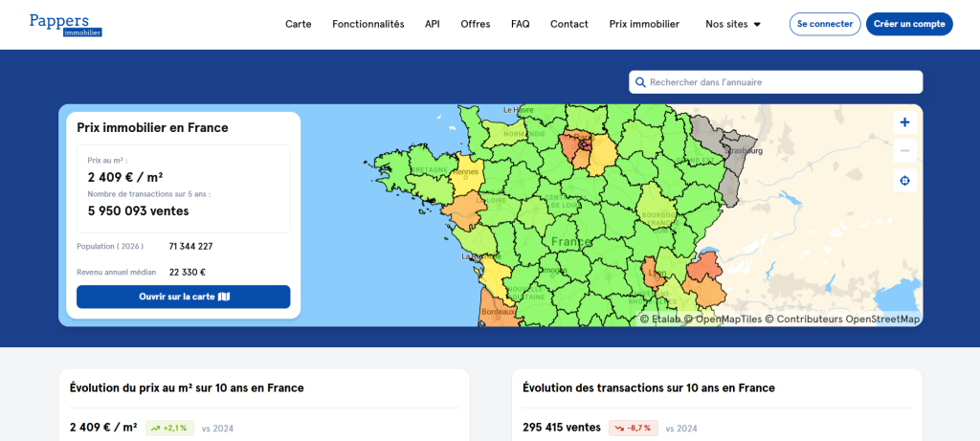
Task: Click Créer un compte button
Action: pyautogui.click(x=909, y=24)
